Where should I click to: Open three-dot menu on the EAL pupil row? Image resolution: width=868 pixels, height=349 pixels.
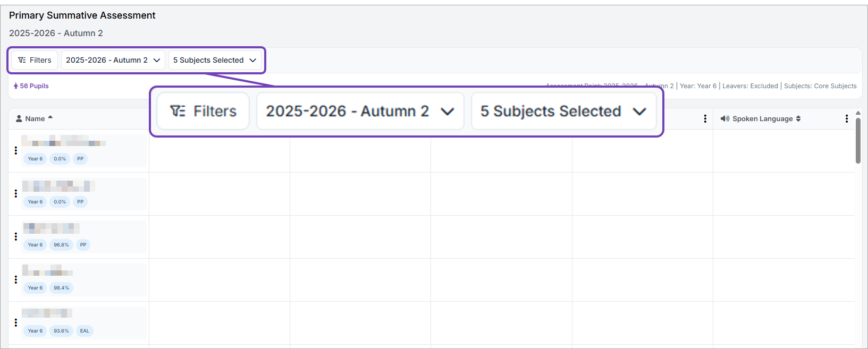[x=16, y=322]
